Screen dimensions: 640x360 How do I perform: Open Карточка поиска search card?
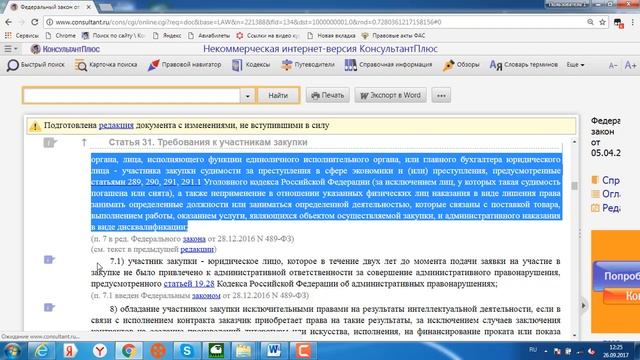coord(106,65)
